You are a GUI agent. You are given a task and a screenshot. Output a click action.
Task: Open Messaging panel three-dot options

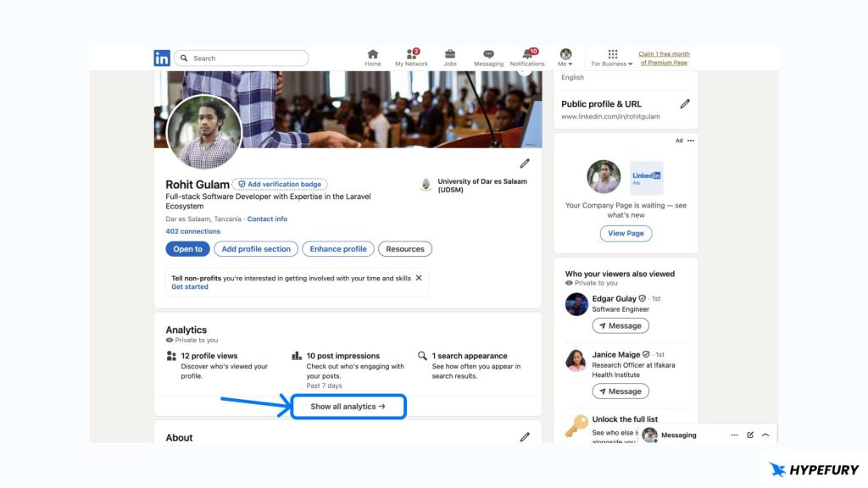pyautogui.click(x=735, y=435)
